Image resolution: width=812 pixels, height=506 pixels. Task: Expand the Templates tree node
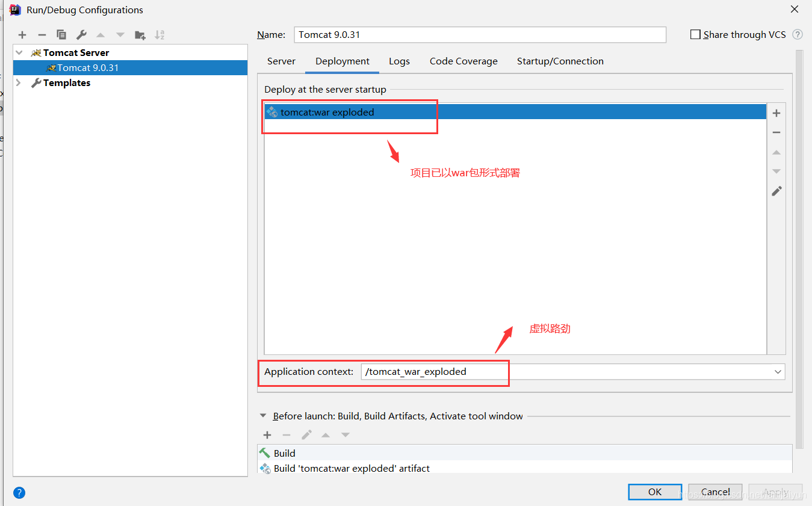tap(18, 82)
